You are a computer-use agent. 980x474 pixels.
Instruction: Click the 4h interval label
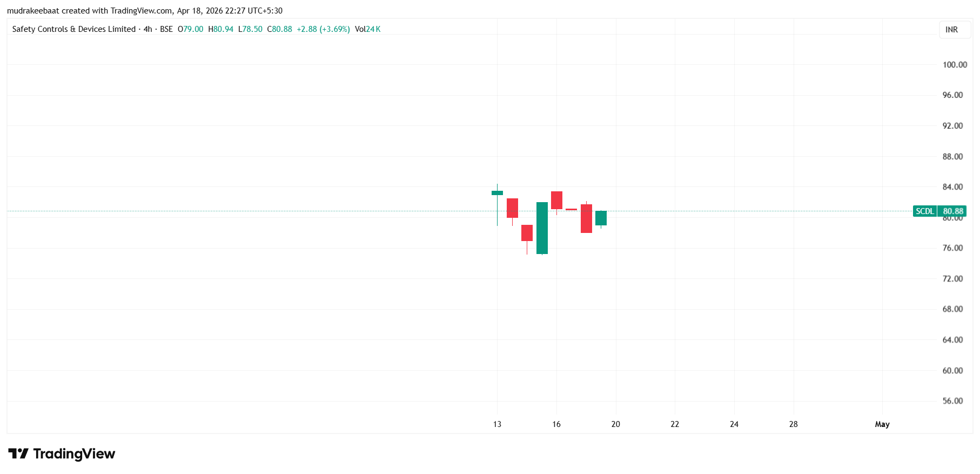click(147, 29)
